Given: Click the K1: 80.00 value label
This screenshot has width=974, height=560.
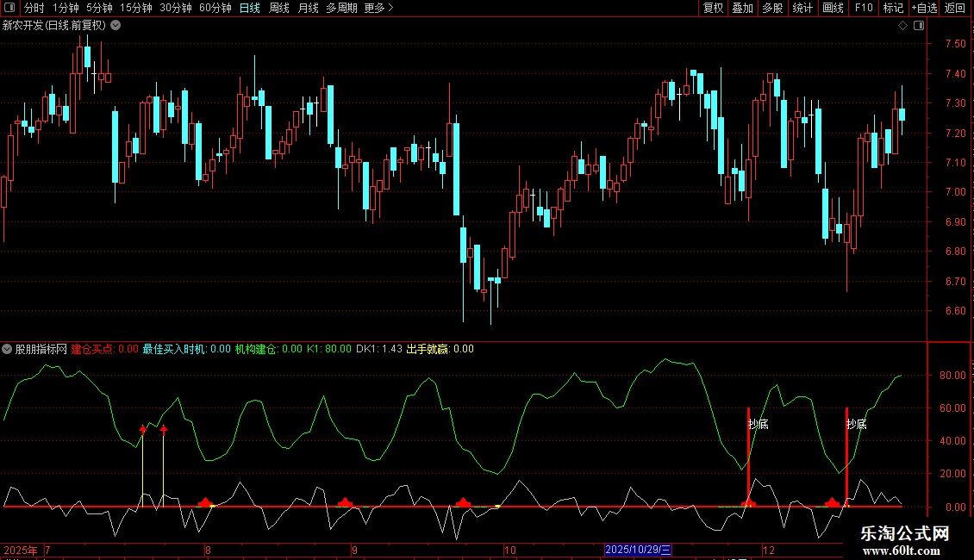Looking at the screenshot, I should point(328,349).
